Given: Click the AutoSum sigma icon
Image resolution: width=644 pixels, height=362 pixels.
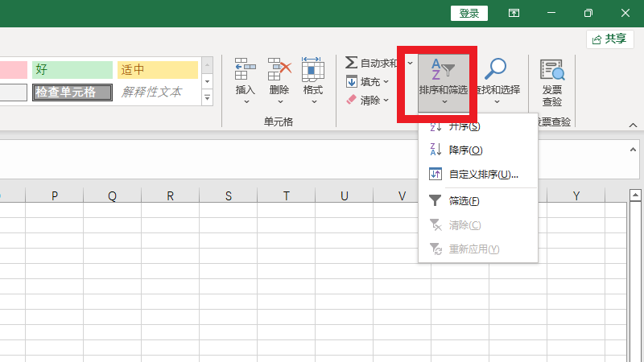Looking at the screenshot, I should (351, 63).
